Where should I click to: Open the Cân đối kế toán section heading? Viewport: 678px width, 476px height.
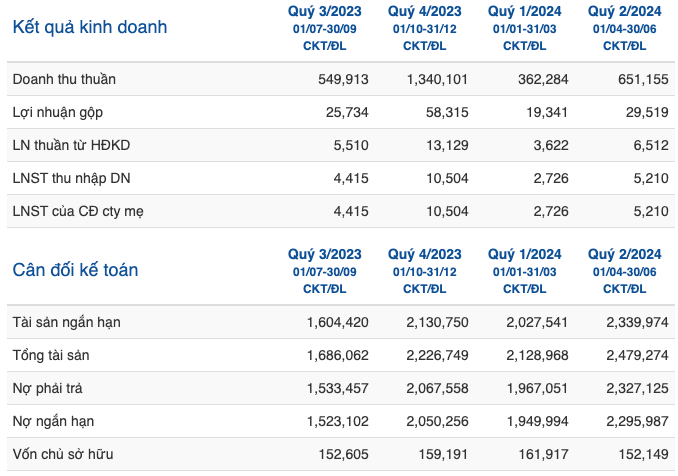75,270
